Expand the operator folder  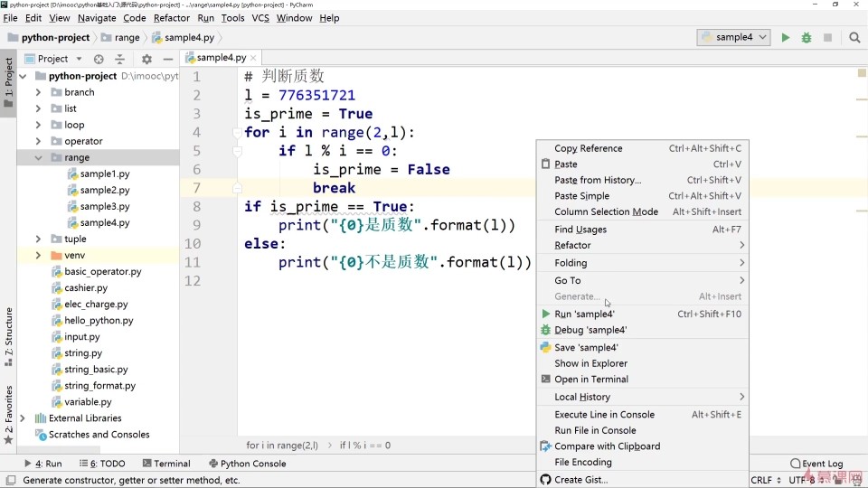[x=38, y=141]
